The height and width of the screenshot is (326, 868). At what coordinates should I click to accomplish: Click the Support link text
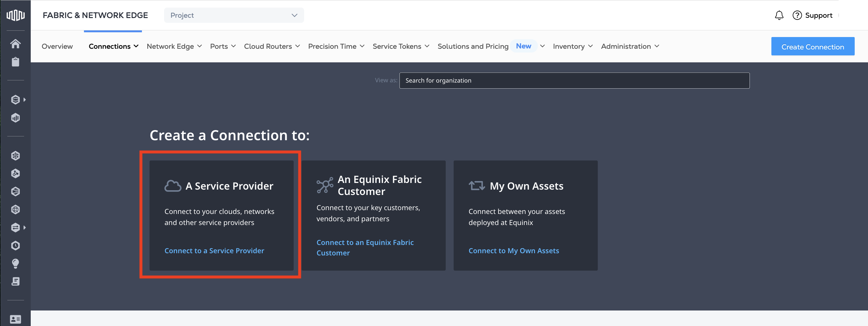pos(819,15)
